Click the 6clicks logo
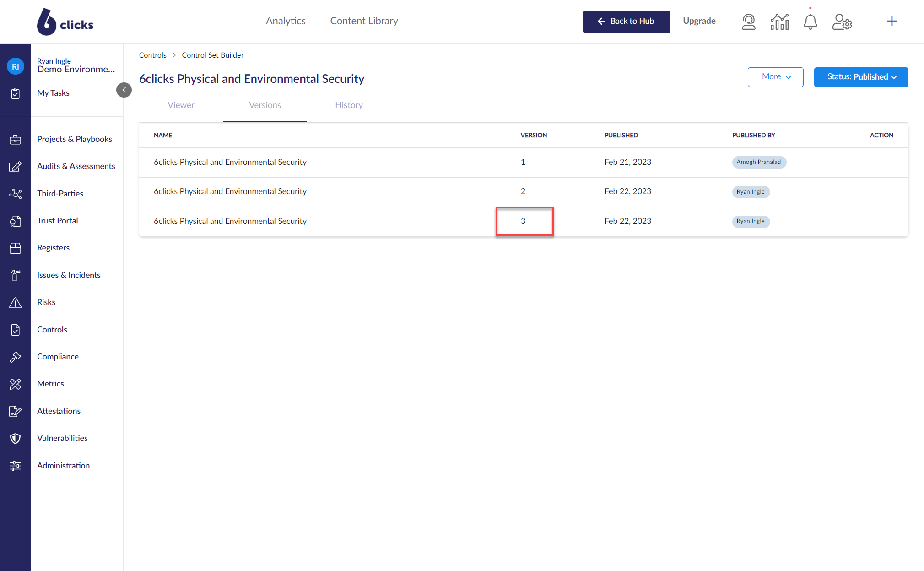 click(x=65, y=22)
